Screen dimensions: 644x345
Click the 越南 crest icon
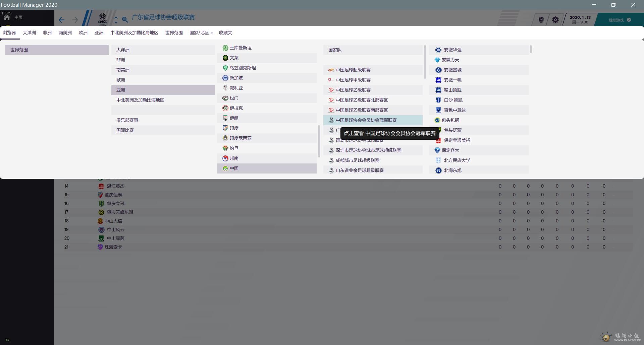click(225, 158)
